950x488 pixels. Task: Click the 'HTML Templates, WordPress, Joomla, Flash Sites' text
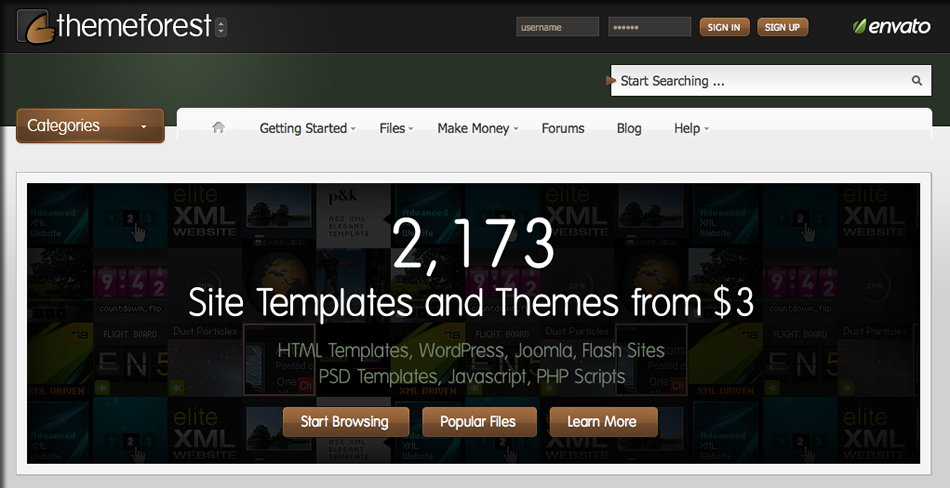pyautogui.click(x=471, y=350)
